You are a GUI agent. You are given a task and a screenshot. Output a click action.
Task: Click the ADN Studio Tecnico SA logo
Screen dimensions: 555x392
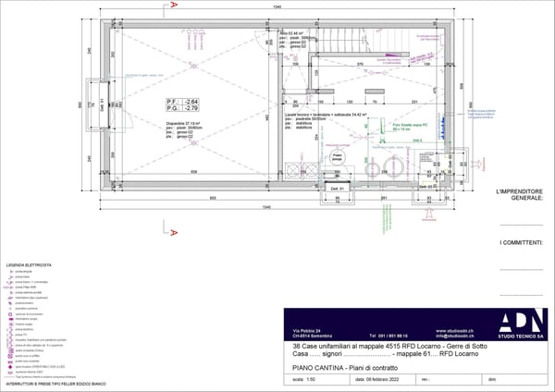tap(519, 325)
